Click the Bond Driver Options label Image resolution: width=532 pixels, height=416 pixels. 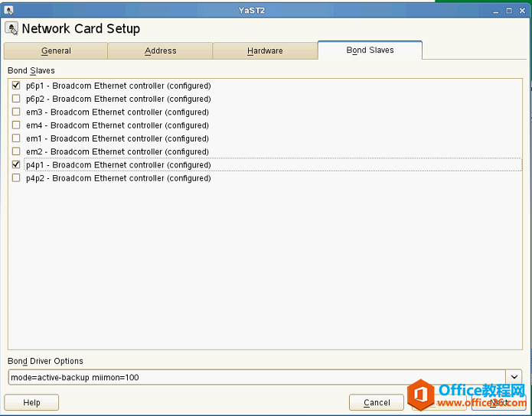coord(45,361)
